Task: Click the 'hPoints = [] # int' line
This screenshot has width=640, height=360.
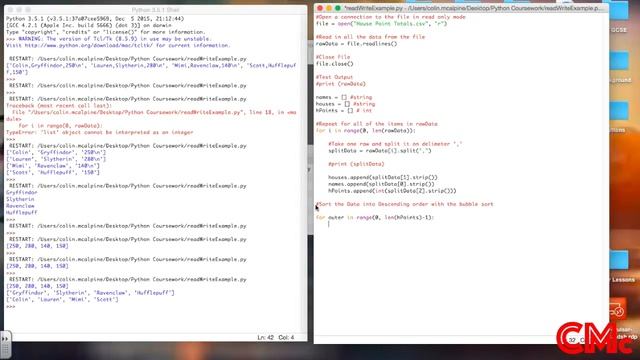Action: click(x=344, y=110)
